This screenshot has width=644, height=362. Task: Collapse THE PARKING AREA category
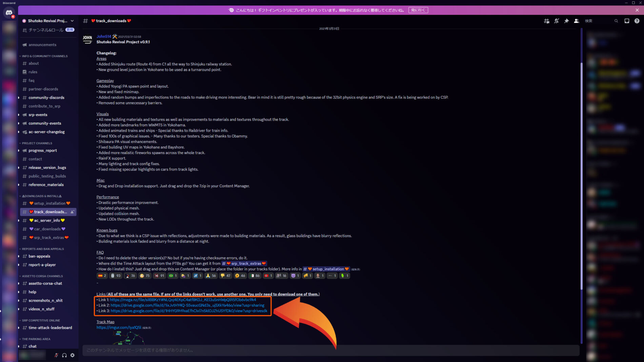click(35, 339)
